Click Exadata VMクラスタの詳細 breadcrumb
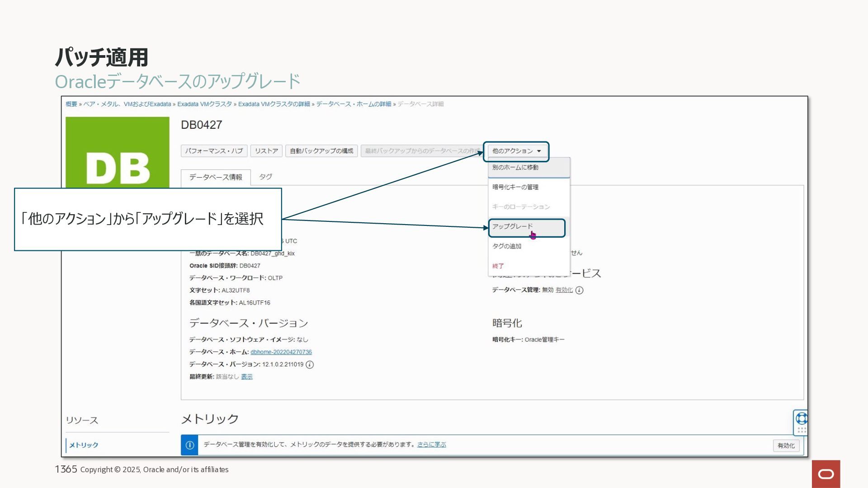This screenshot has height=488, width=868. pos(274,104)
